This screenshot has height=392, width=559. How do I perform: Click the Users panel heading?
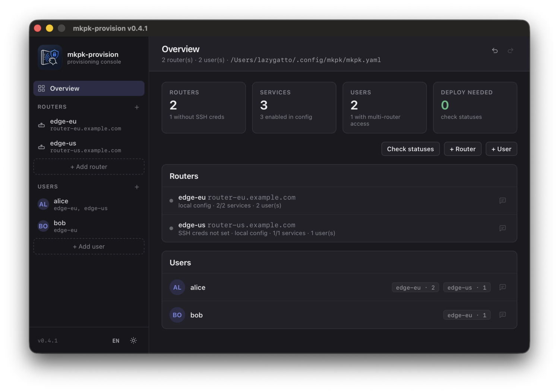coord(180,263)
